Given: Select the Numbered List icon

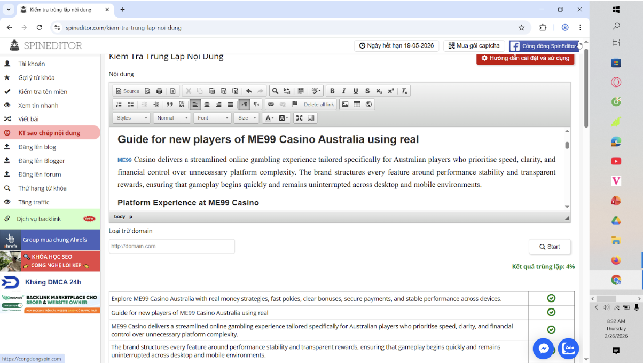Looking at the screenshot, I should [119, 105].
